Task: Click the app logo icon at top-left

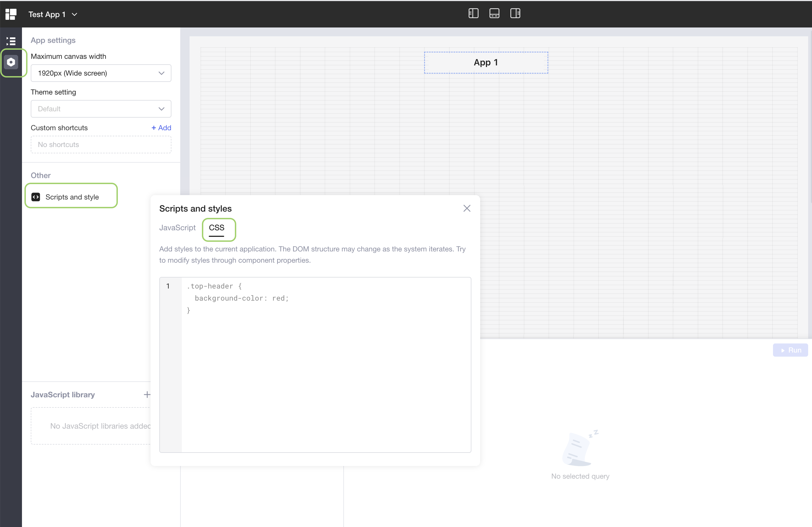Action: click(x=11, y=14)
